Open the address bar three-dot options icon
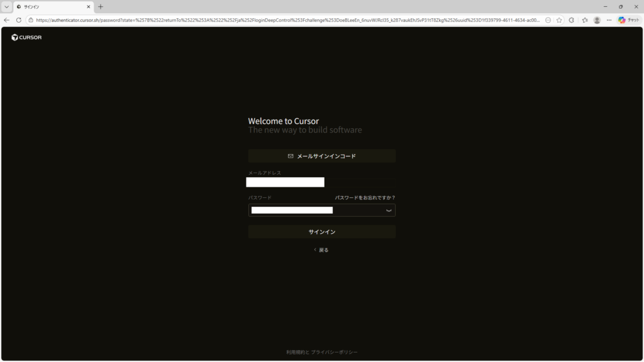Image resolution: width=644 pixels, height=362 pixels. tap(548, 20)
